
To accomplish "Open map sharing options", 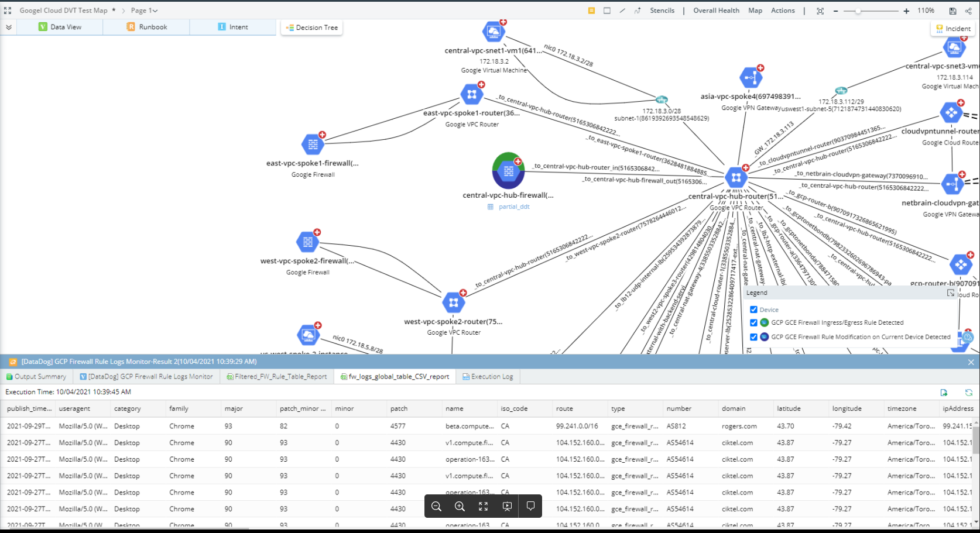I will point(969,10).
